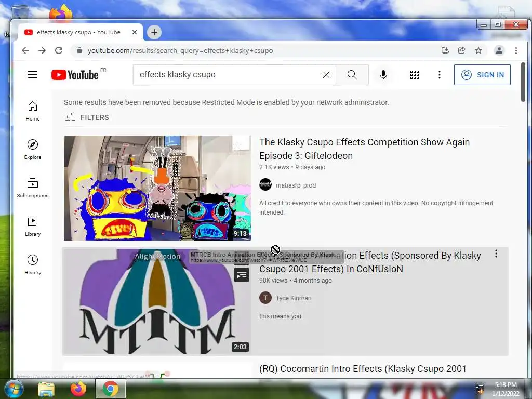Click the Chrome taskbar button
Viewport: 532px width, 399px height.
(110, 389)
